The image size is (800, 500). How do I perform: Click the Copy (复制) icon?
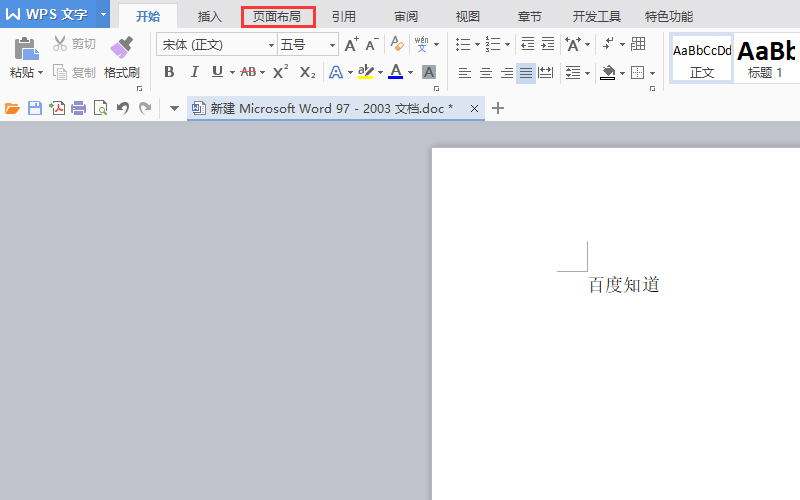coord(60,72)
